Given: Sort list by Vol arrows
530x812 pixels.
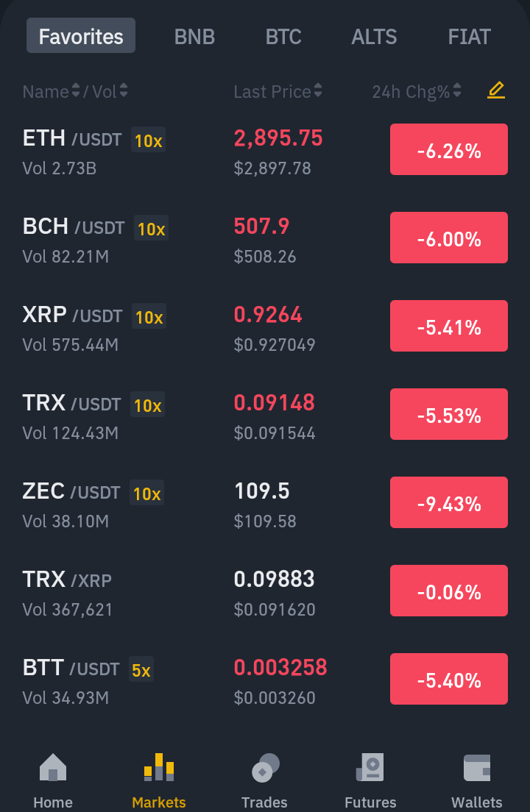Looking at the screenshot, I should (x=124, y=90).
